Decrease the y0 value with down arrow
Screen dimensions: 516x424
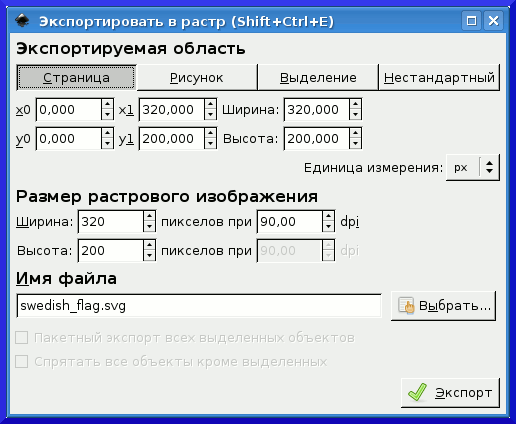coord(107,144)
